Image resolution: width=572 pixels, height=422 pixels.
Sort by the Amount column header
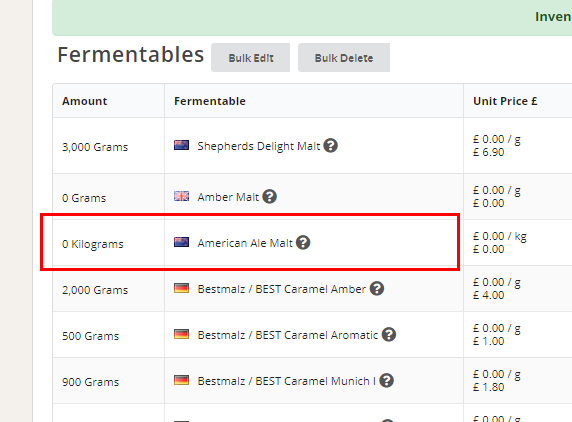pos(85,101)
